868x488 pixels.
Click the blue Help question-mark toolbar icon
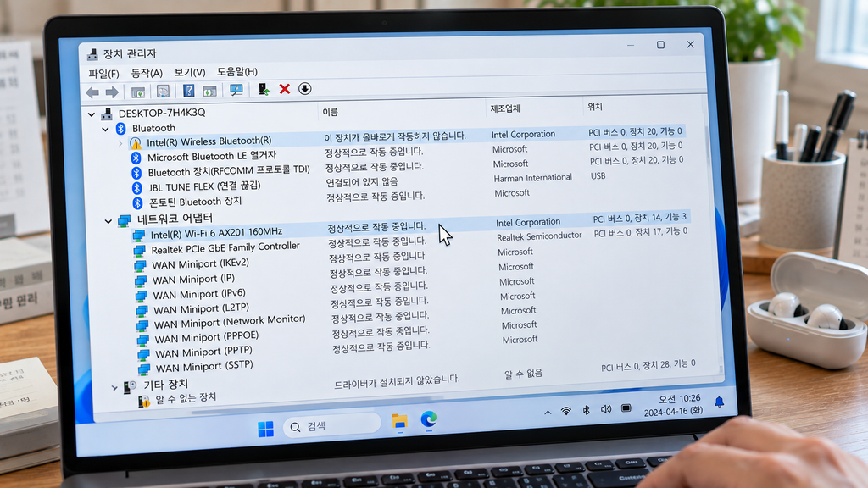(x=189, y=90)
